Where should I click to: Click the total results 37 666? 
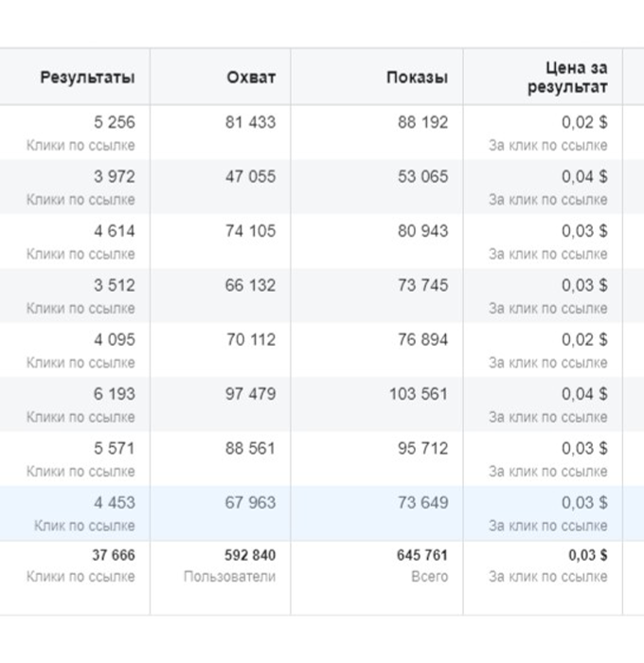point(114,555)
